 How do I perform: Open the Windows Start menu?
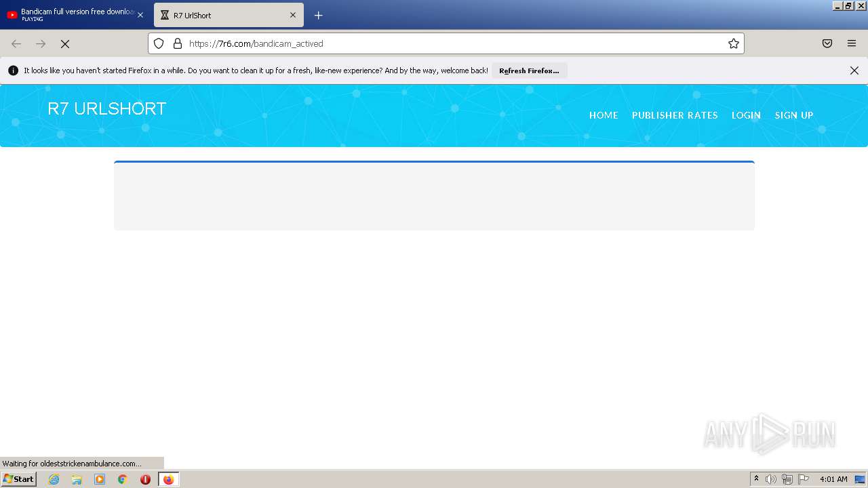(x=18, y=479)
